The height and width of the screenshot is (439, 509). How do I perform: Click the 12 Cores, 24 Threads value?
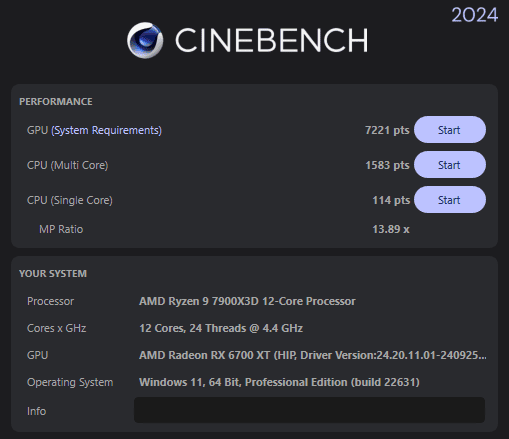(x=221, y=328)
